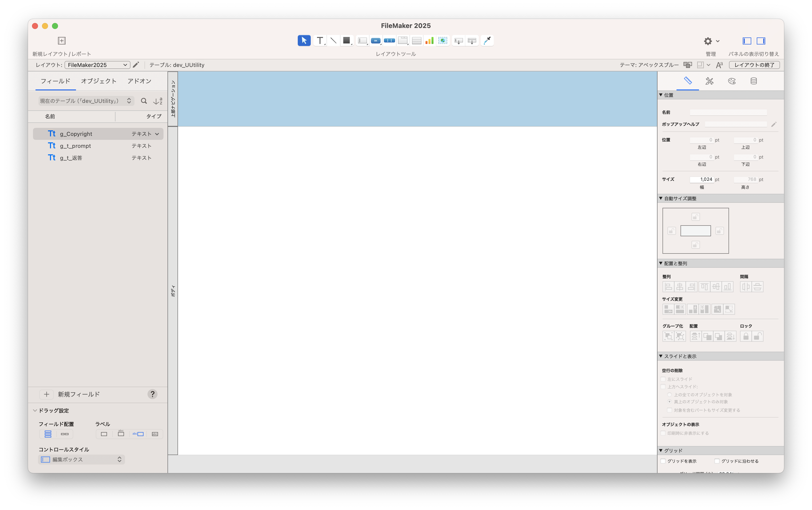Open help with the question mark button
This screenshot has width=812, height=510.
[152, 394]
